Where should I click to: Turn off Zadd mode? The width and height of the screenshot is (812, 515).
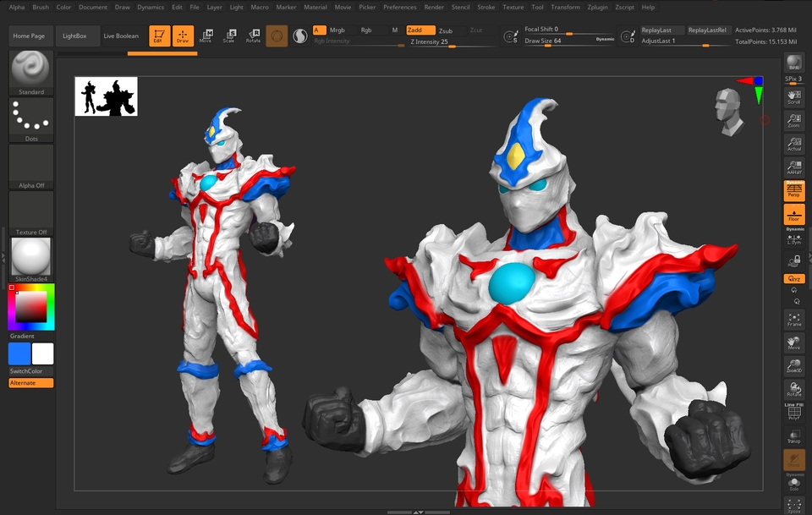pyautogui.click(x=420, y=30)
